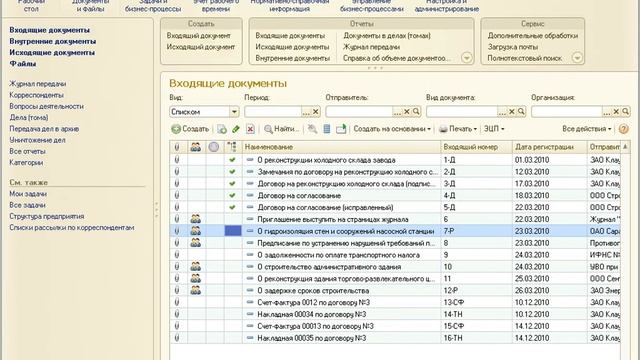Click the tree-structure column header icon
Screen dimensions: 640x360
[232, 147]
